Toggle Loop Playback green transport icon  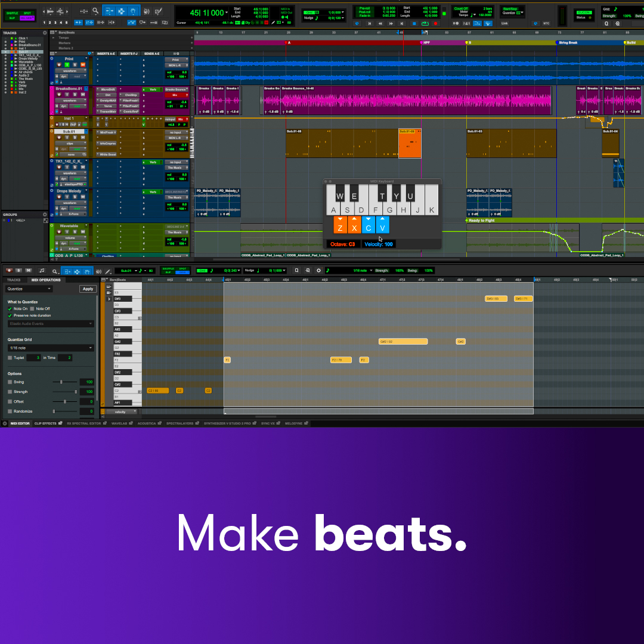click(x=425, y=23)
